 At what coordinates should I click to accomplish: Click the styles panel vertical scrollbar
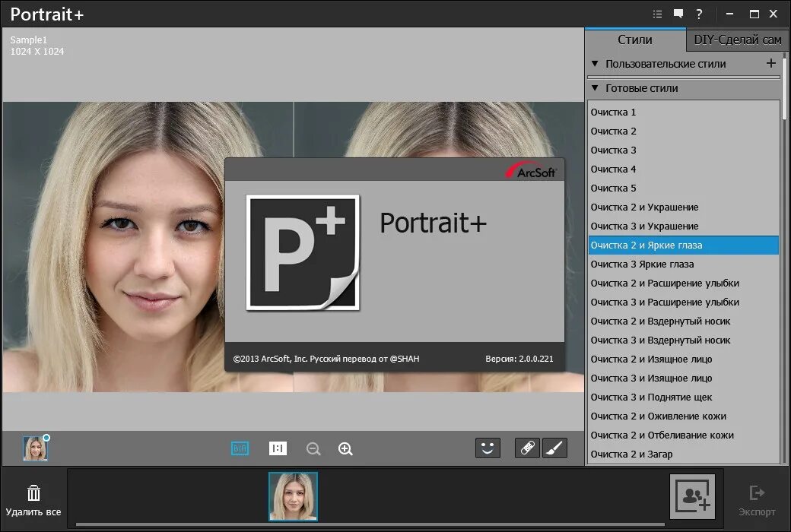(x=784, y=88)
